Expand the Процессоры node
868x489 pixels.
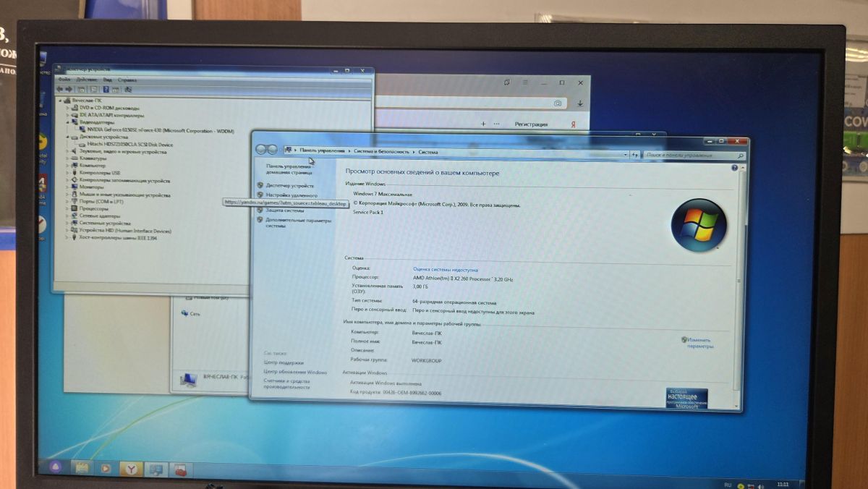[x=69, y=209]
